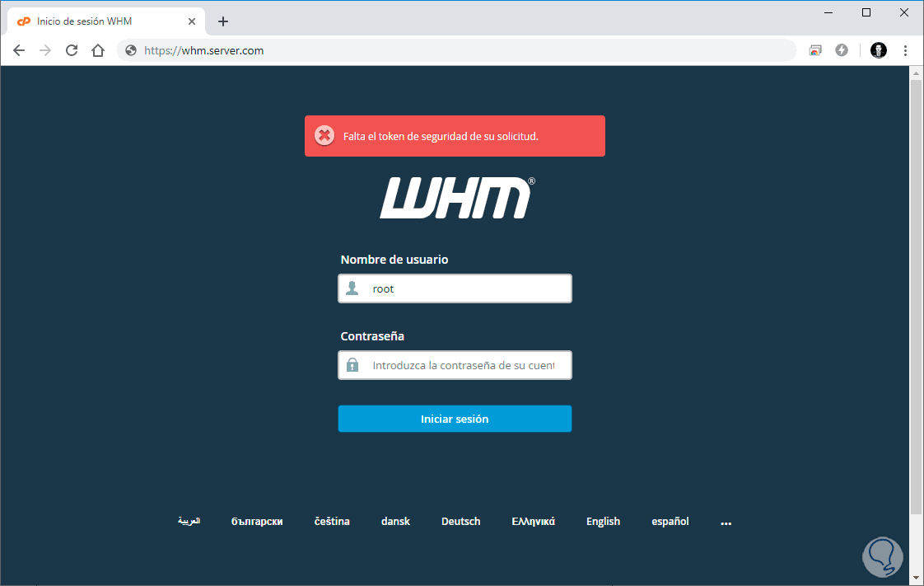Open the Chrome three-dot menu

[x=905, y=51]
